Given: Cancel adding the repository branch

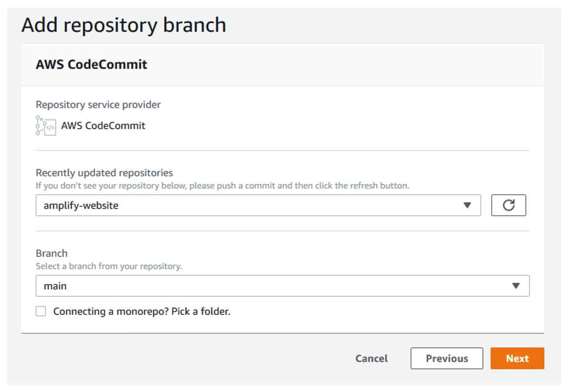Looking at the screenshot, I should 371,358.
